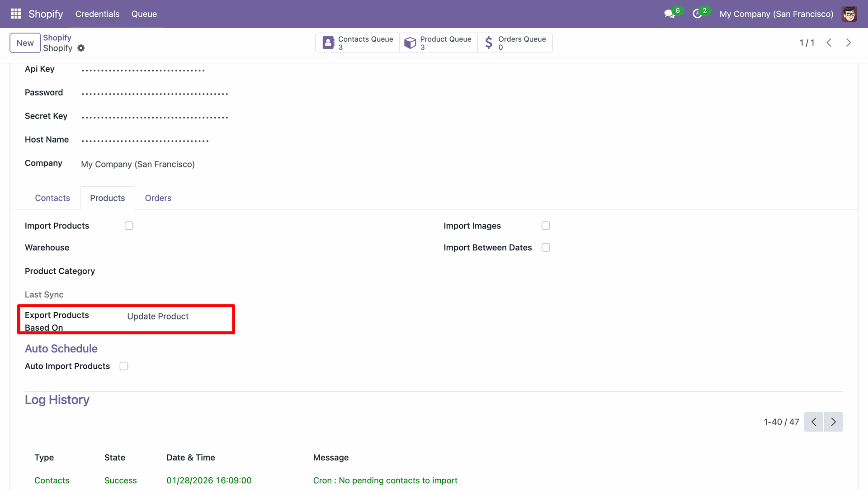
Task: Switch to the Orders tab
Action: [x=158, y=198]
